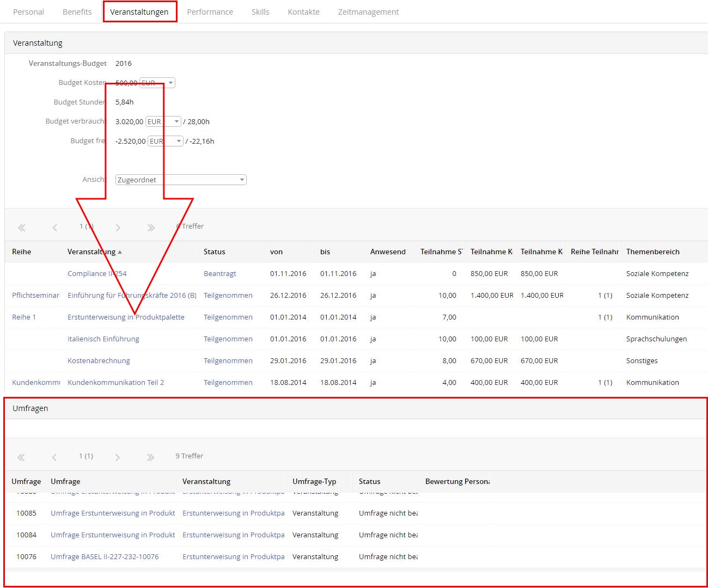
Task: Sort by Themenbereich column header
Action: pos(652,252)
